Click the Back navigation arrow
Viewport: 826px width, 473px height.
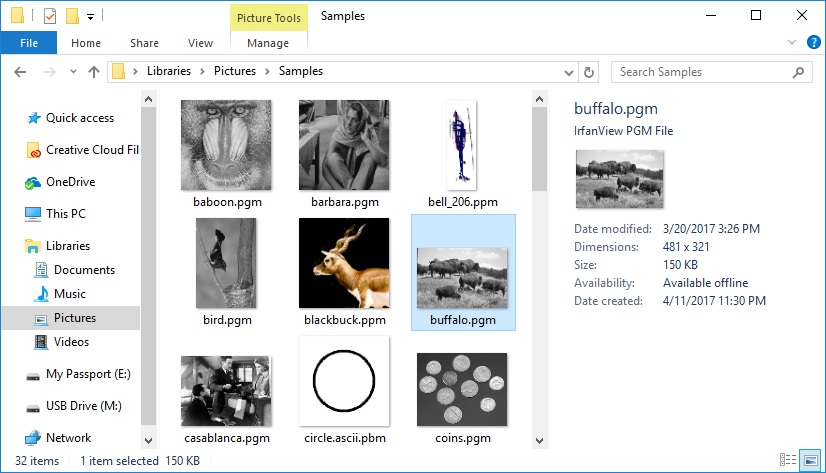[20, 72]
